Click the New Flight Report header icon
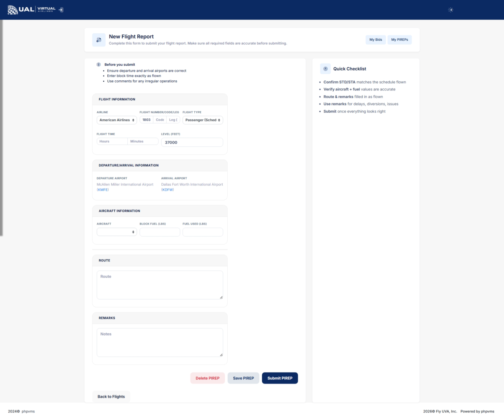The height and width of the screenshot is (420, 504). tap(99, 40)
